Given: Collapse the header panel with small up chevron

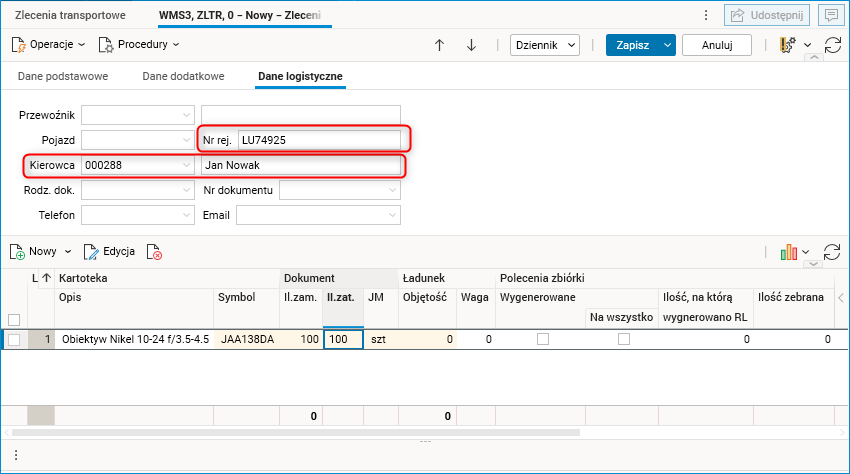Looking at the screenshot, I should coord(814,57).
